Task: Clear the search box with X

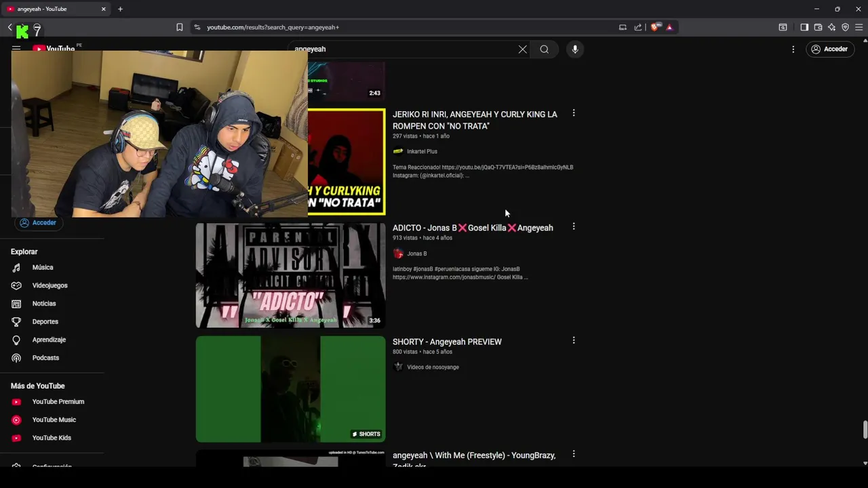Action: pyautogui.click(x=523, y=49)
